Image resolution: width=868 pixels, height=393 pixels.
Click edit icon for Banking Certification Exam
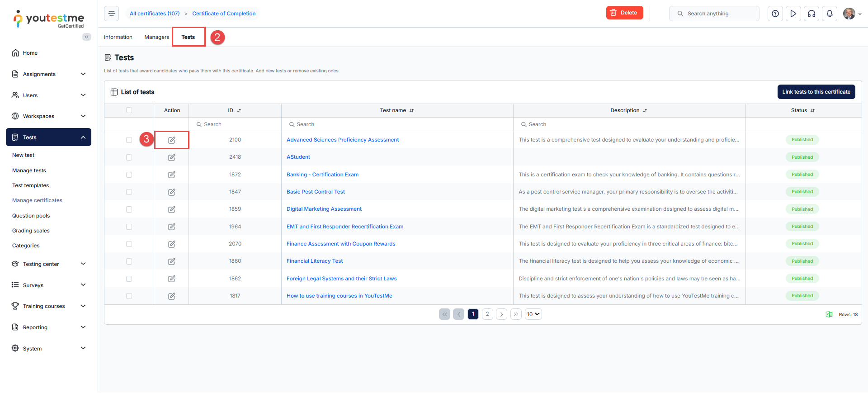172,175
